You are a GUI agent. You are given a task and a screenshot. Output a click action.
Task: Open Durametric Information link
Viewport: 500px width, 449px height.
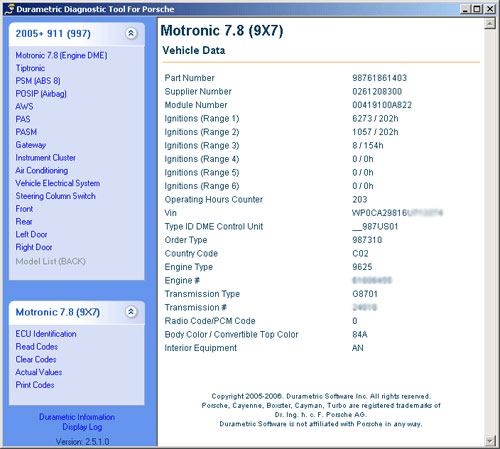click(x=77, y=417)
